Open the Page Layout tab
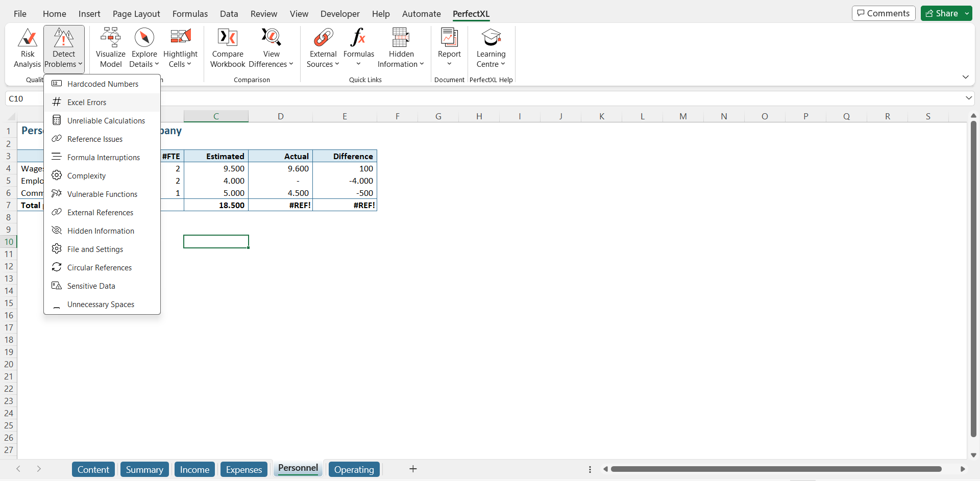Viewport: 980px width, 481px height. pos(136,14)
